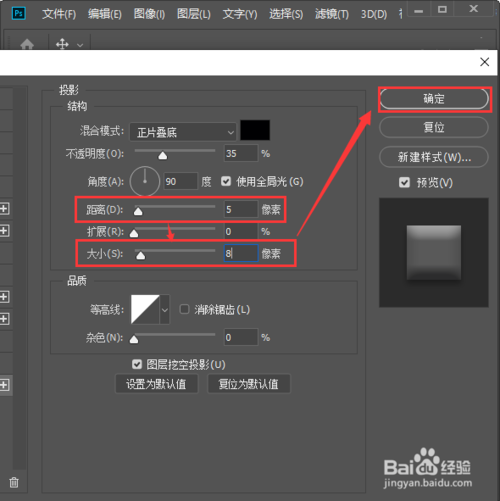Click the 大小 value field 8
Viewport: 500px width, 501px height.
pos(241,254)
